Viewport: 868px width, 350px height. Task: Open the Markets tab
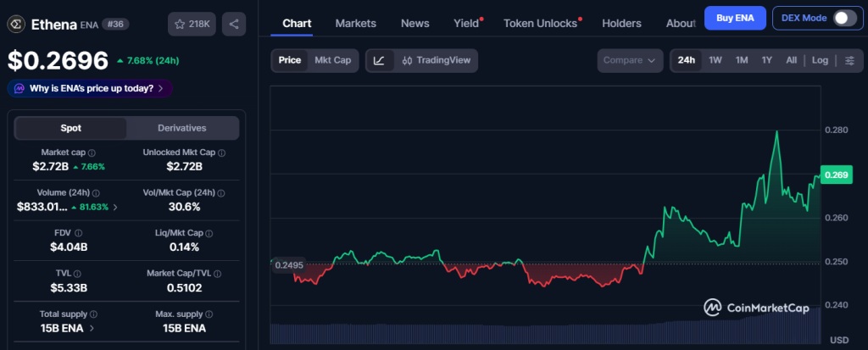pyautogui.click(x=355, y=23)
